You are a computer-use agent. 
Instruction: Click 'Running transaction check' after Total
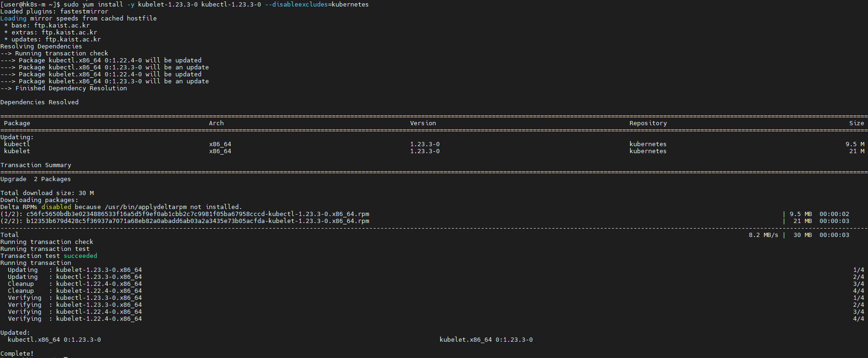pyautogui.click(x=47, y=242)
